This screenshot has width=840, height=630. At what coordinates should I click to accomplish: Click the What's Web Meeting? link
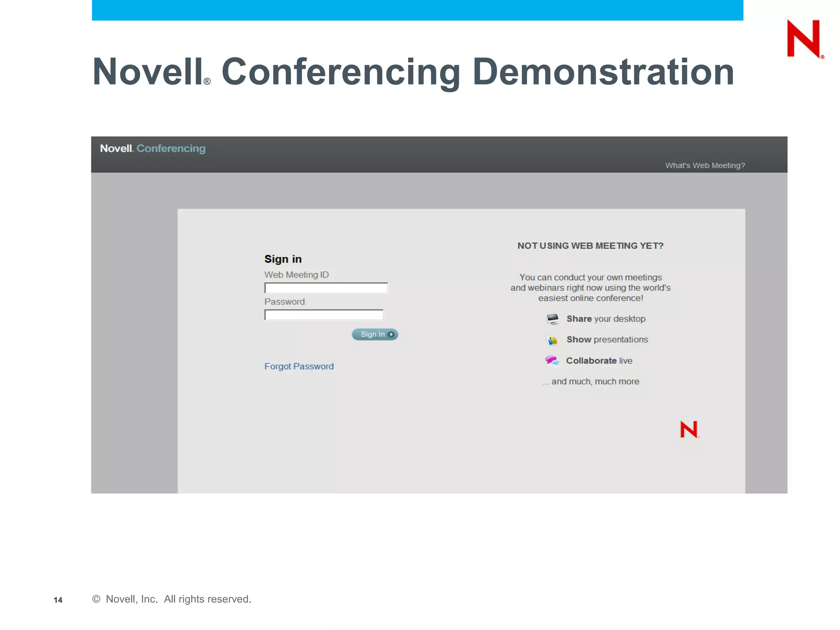705,165
